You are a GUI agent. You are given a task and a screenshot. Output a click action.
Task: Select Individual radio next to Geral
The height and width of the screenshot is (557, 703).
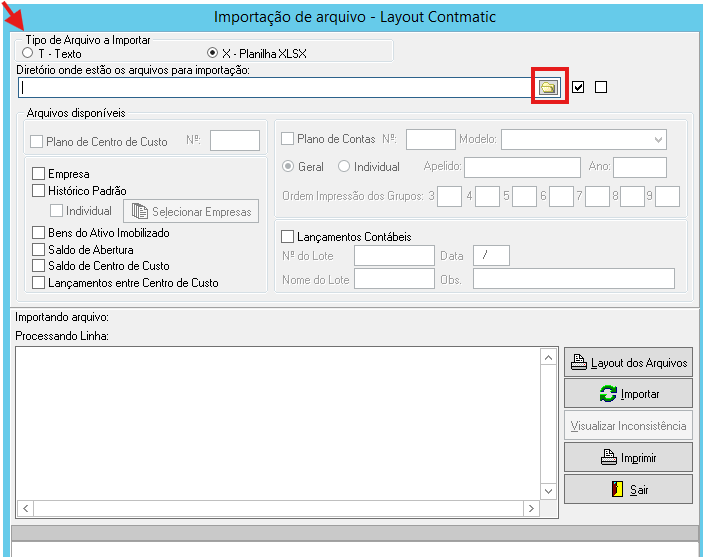(344, 166)
